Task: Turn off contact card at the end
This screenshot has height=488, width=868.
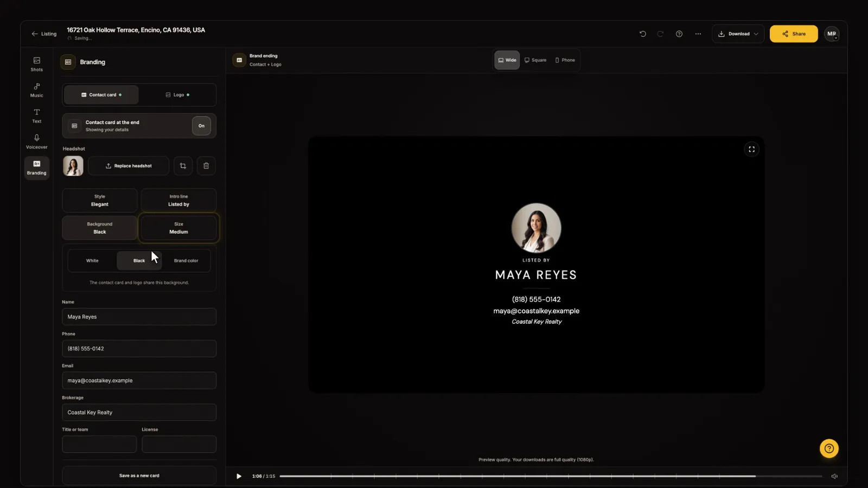Action: pyautogui.click(x=201, y=126)
